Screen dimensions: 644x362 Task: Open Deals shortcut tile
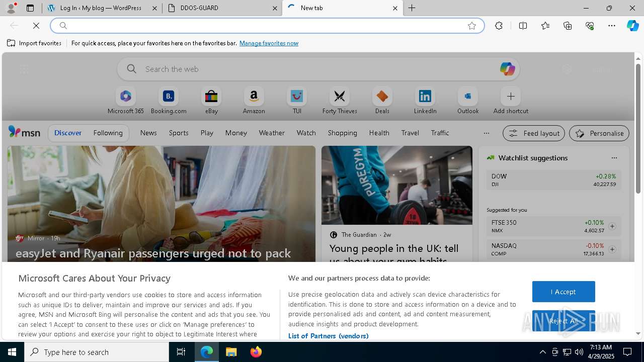tap(382, 101)
